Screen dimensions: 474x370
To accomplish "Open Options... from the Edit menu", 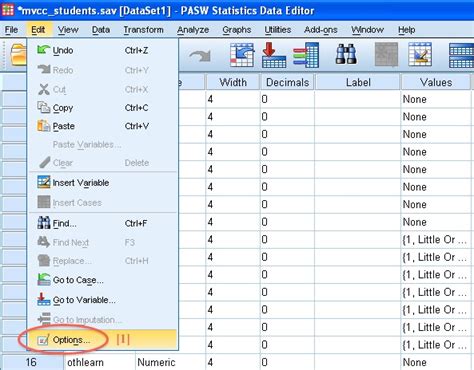I will pos(103,340).
